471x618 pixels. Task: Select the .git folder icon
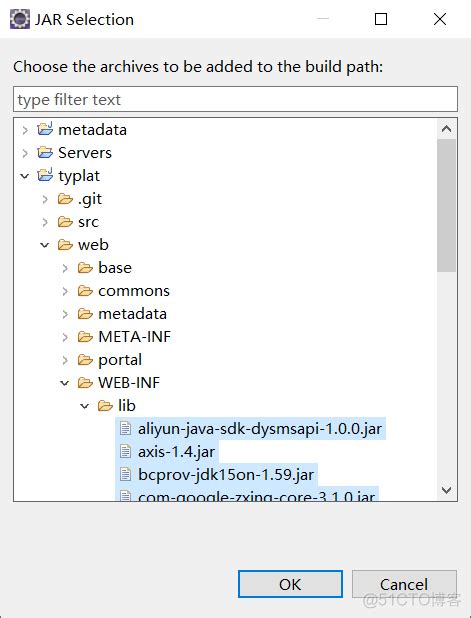click(x=65, y=199)
